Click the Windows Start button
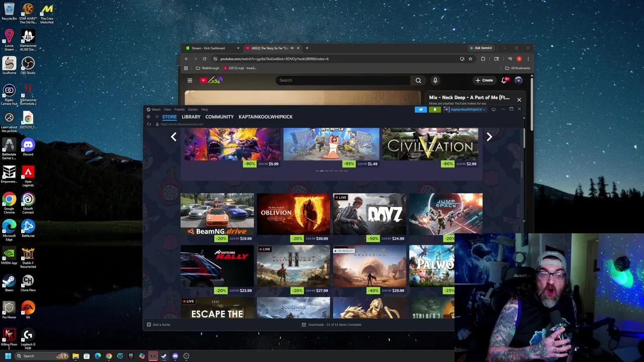 8,356
